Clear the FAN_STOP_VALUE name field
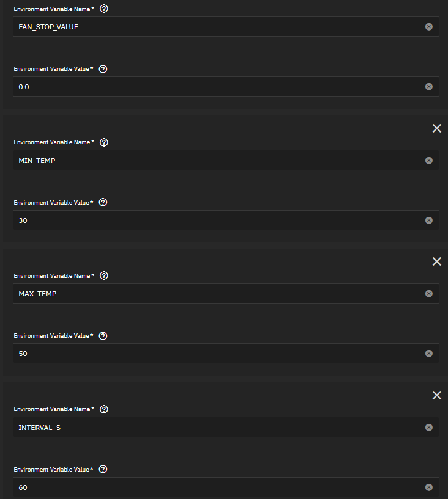This screenshot has height=499, width=448. click(428, 27)
